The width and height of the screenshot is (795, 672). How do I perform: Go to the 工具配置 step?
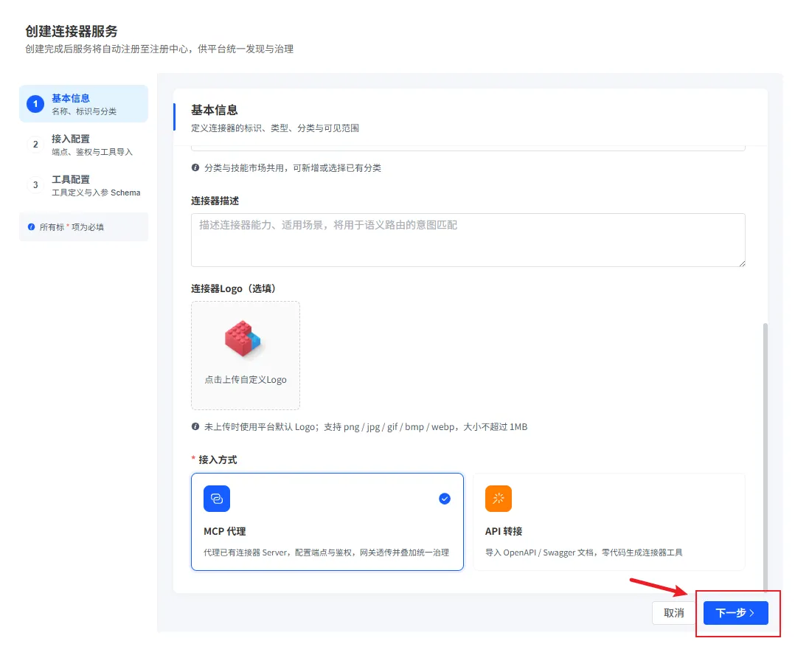tap(83, 185)
